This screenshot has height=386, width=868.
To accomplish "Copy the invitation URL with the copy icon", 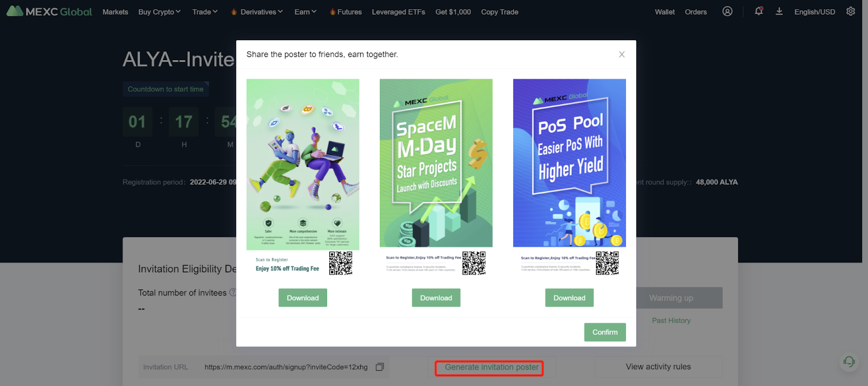I will [x=380, y=367].
